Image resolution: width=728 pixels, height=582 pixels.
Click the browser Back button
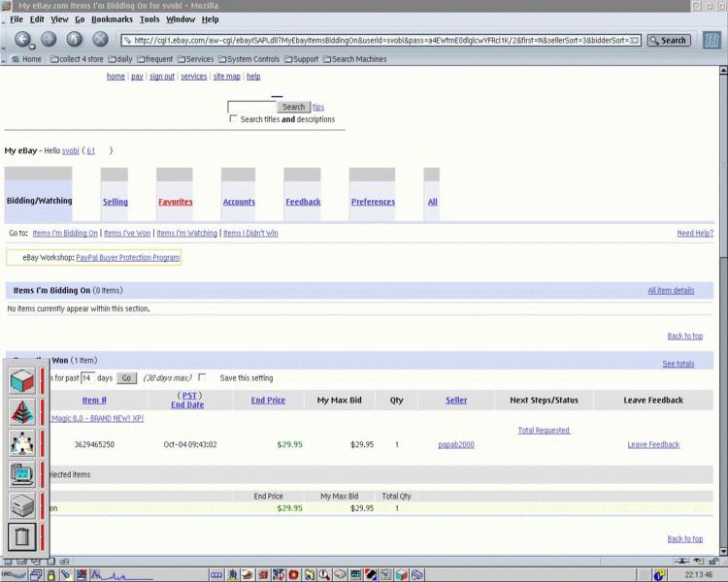tap(23, 40)
